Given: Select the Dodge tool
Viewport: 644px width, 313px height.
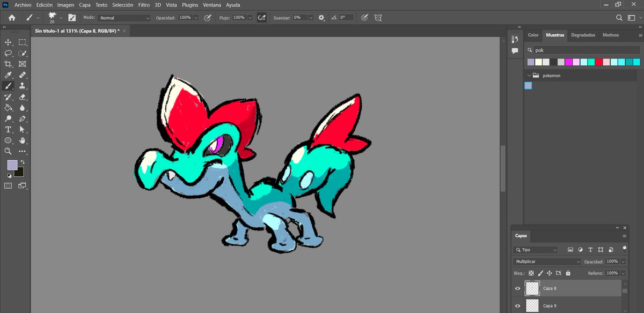Looking at the screenshot, I should 9,118.
